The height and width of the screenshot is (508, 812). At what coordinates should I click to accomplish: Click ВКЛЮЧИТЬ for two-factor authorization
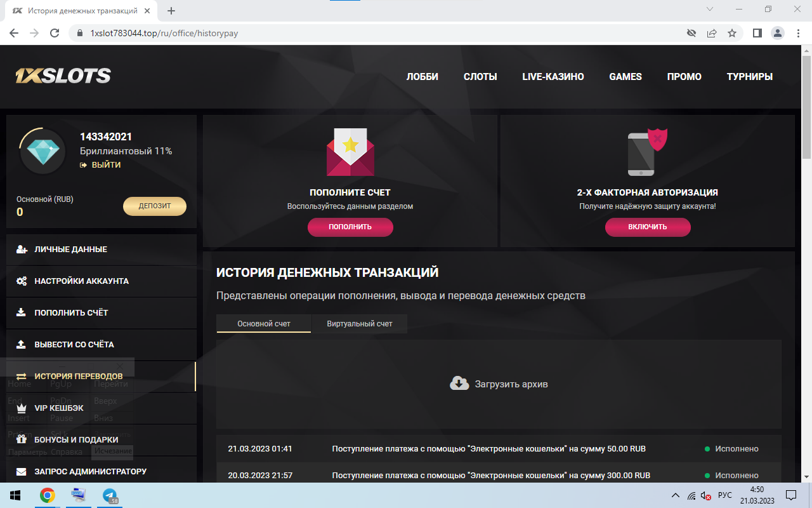tap(648, 227)
